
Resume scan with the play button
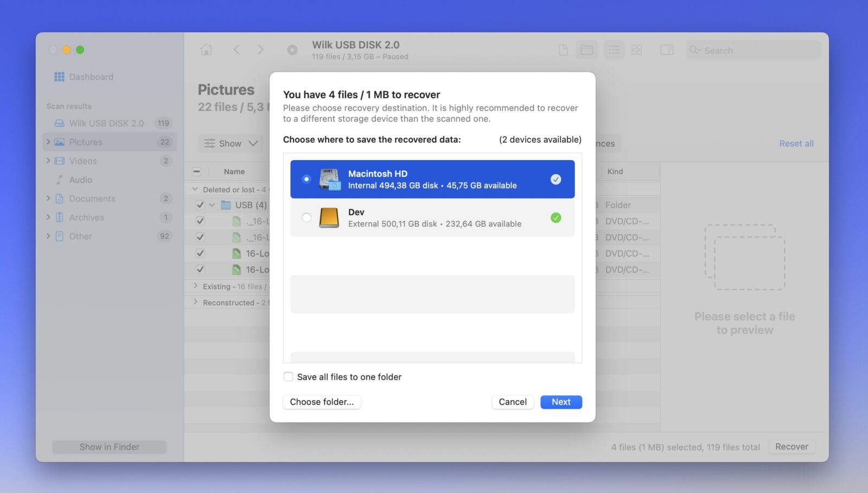pyautogui.click(x=292, y=50)
